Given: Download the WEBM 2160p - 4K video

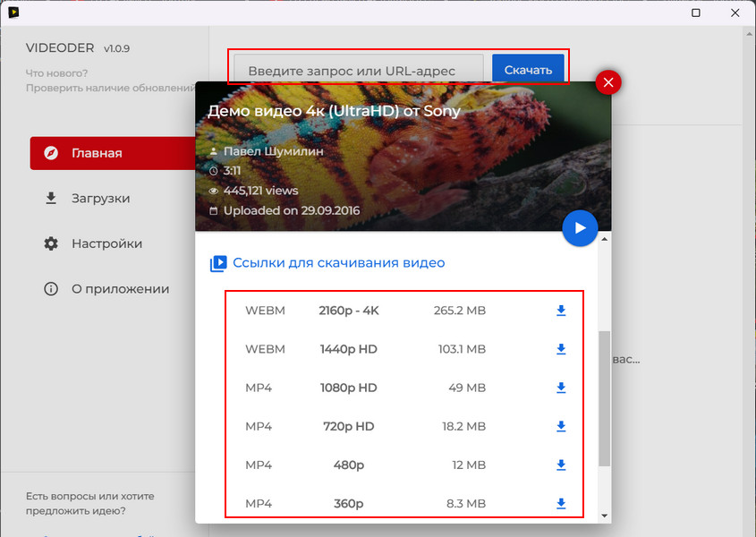Looking at the screenshot, I should (x=561, y=311).
